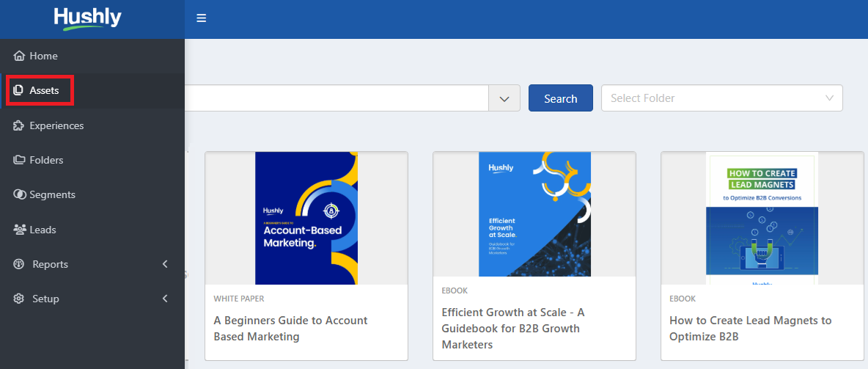This screenshot has width=868, height=369.
Task: Click into the asset search field
Action: [336, 98]
